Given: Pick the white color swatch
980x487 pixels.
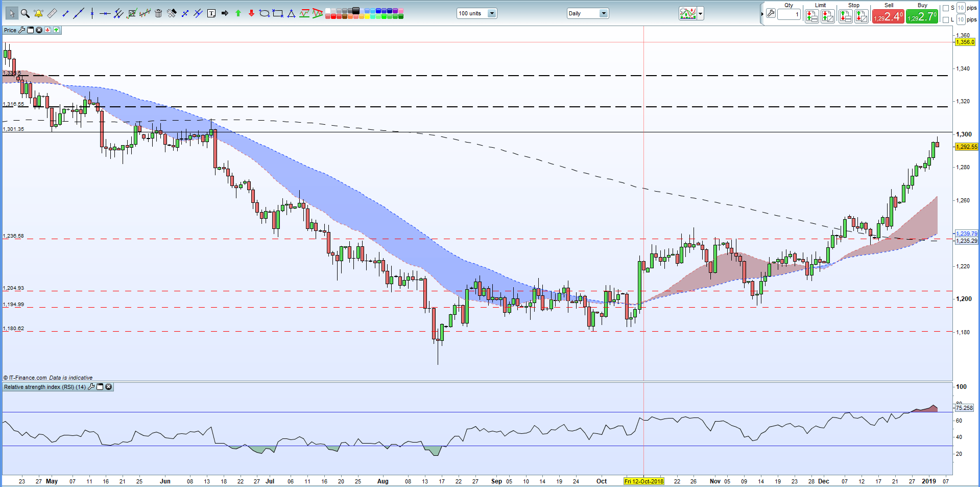Looking at the screenshot, I should tap(328, 10).
